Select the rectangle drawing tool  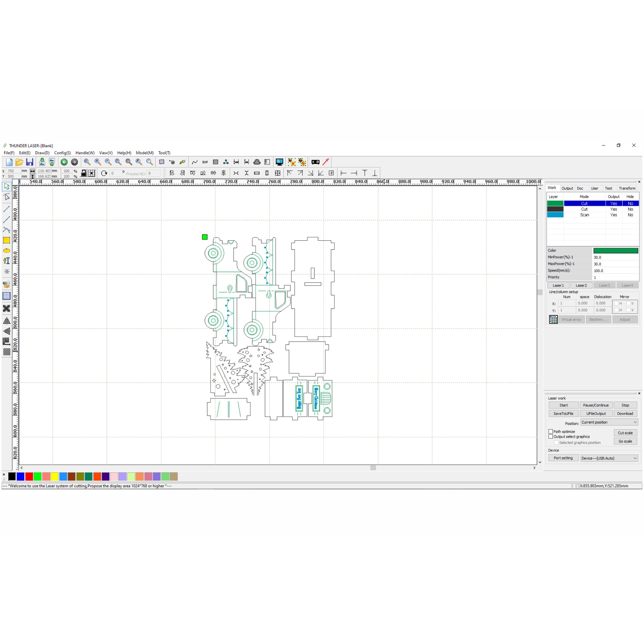click(x=6, y=240)
